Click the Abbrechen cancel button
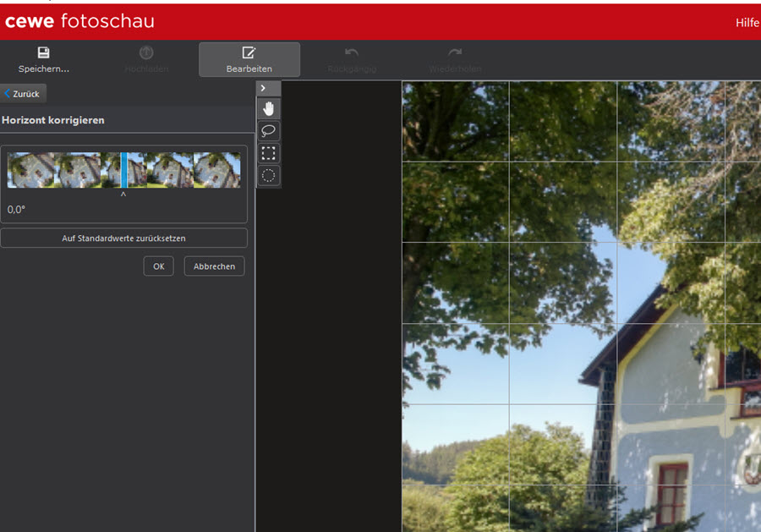This screenshot has width=761, height=532. (x=214, y=266)
